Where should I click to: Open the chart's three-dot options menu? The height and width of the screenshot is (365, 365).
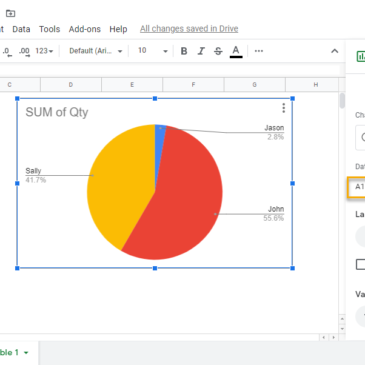(x=283, y=108)
